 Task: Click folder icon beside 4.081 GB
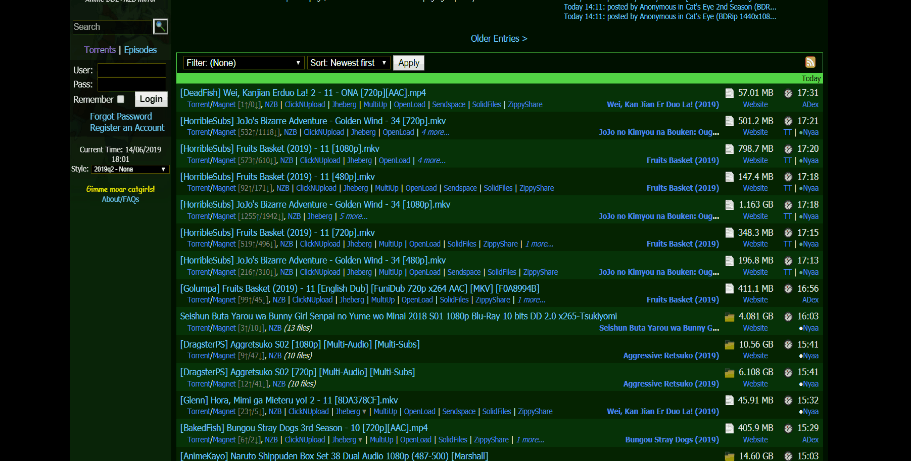point(729,317)
